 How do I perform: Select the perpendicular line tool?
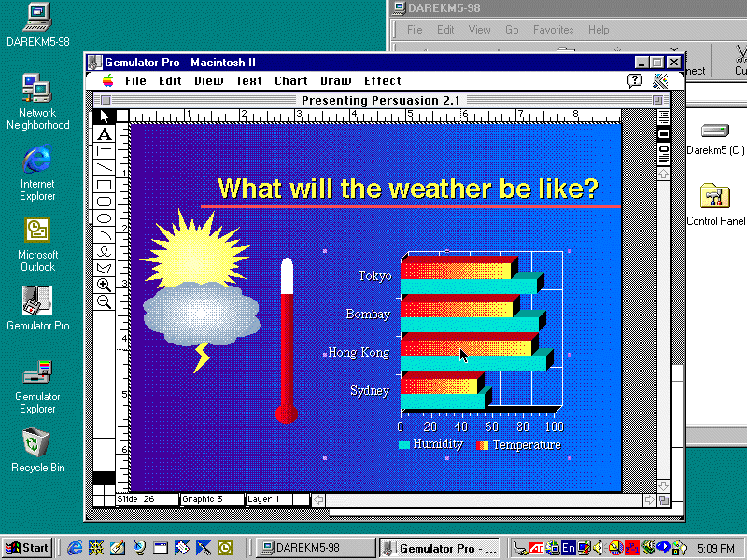105,151
